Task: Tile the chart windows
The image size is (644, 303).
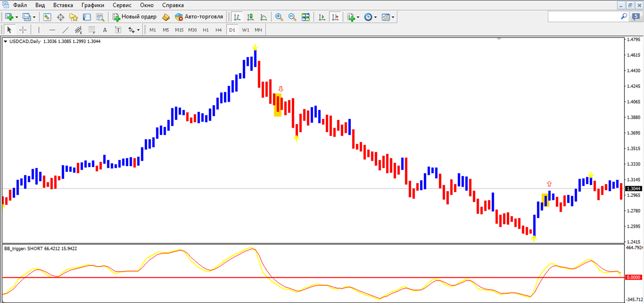Action: (x=306, y=17)
